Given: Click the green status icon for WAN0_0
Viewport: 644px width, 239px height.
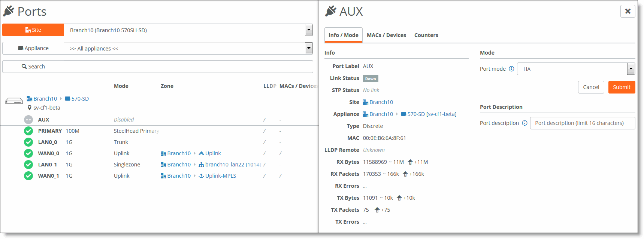Looking at the screenshot, I should [28, 153].
